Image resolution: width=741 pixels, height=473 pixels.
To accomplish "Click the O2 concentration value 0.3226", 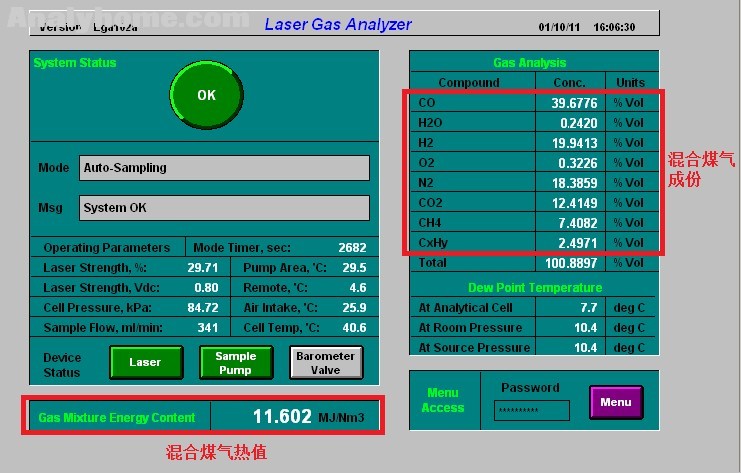I will coord(577,163).
